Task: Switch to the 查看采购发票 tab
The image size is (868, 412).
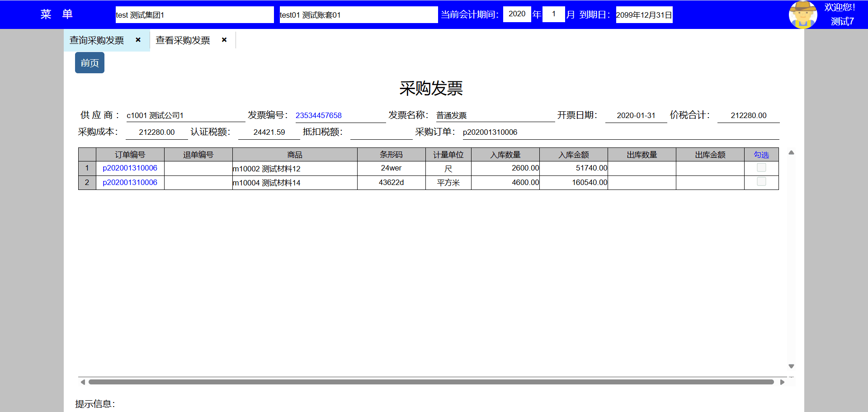Action: pyautogui.click(x=183, y=40)
